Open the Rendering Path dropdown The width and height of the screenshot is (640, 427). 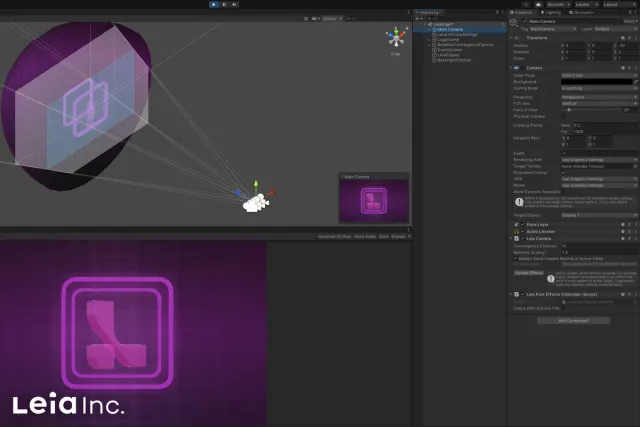(599, 160)
